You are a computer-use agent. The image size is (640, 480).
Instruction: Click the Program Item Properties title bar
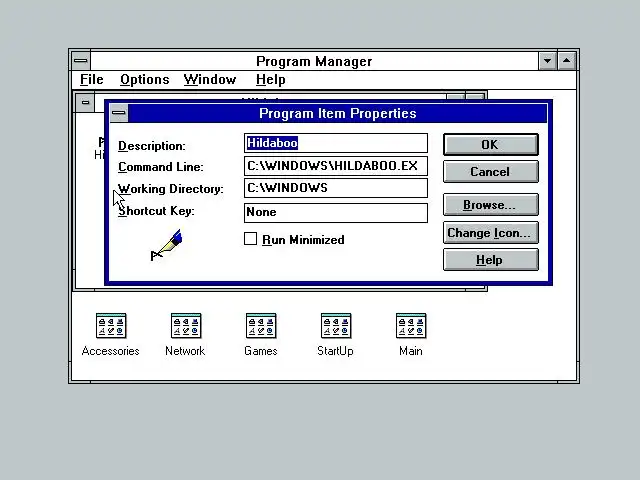pos(338,113)
